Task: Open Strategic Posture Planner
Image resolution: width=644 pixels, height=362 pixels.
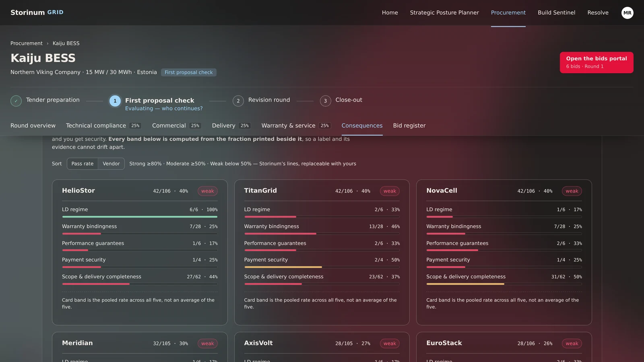Action: tap(444, 12)
